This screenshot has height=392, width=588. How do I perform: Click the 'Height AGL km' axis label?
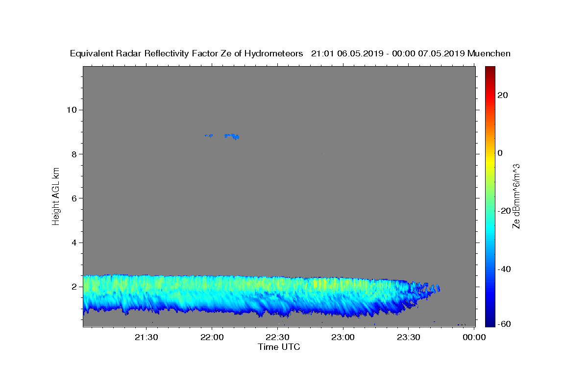coord(56,196)
